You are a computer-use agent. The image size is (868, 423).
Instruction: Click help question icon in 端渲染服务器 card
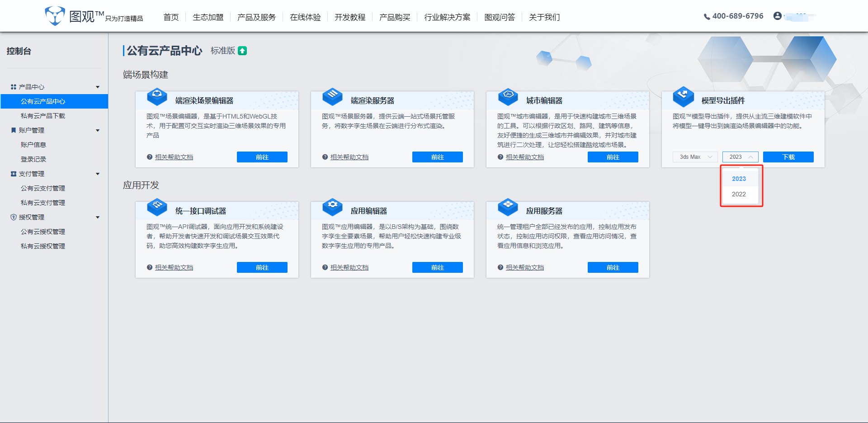point(325,157)
